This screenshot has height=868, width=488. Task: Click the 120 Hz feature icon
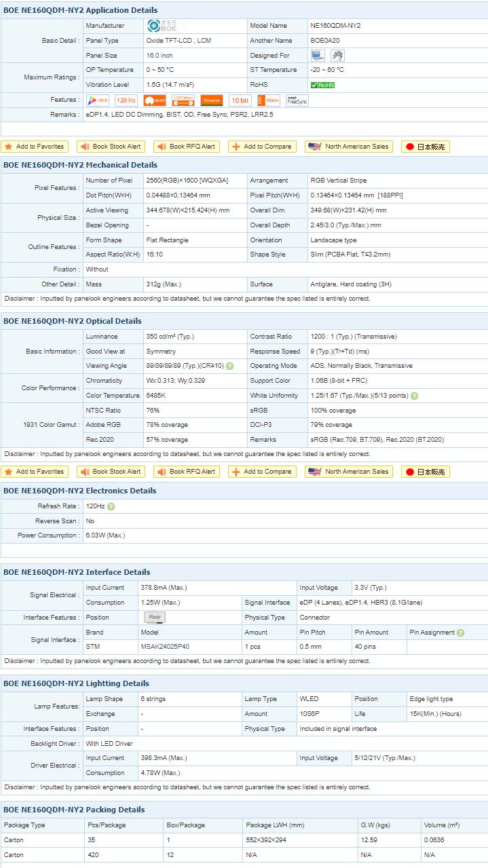[126, 100]
